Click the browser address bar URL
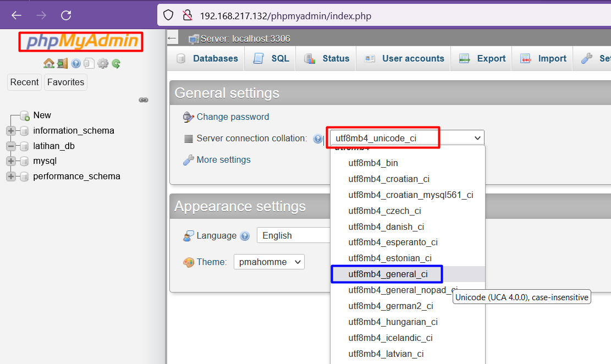This screenshot has height=364, width=611. tap(285, 16)
